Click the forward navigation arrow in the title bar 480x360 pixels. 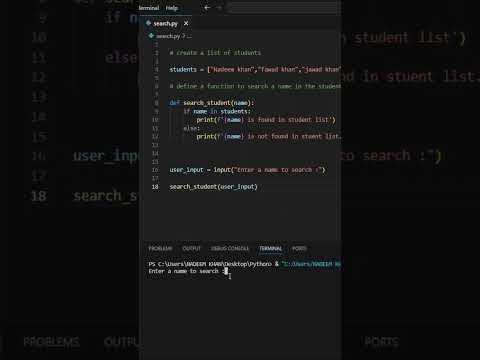pos(219,8)
